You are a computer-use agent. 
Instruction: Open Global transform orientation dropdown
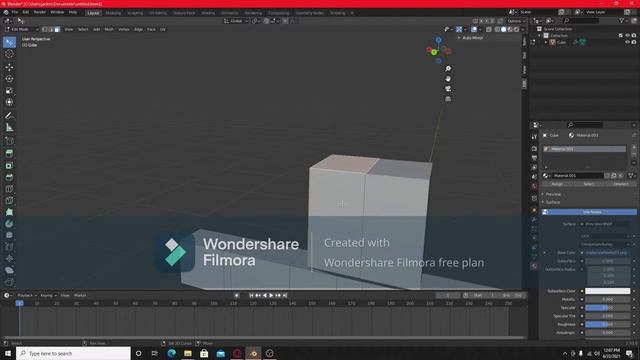click(x=236, y=21)
